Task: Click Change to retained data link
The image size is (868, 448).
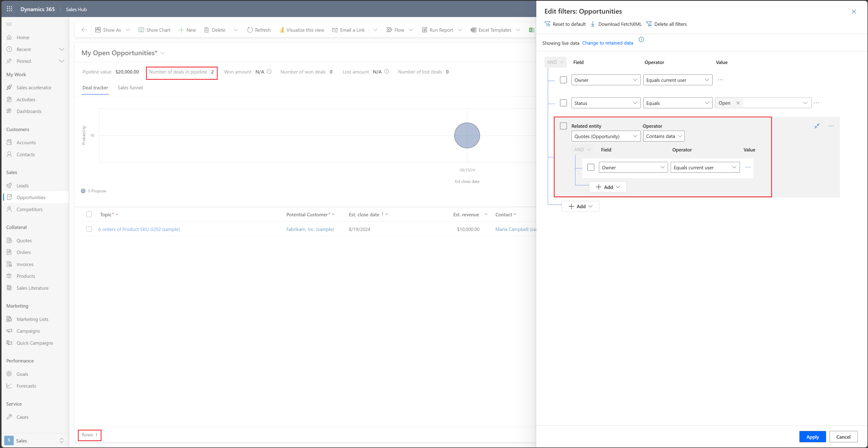Action: 608,43
